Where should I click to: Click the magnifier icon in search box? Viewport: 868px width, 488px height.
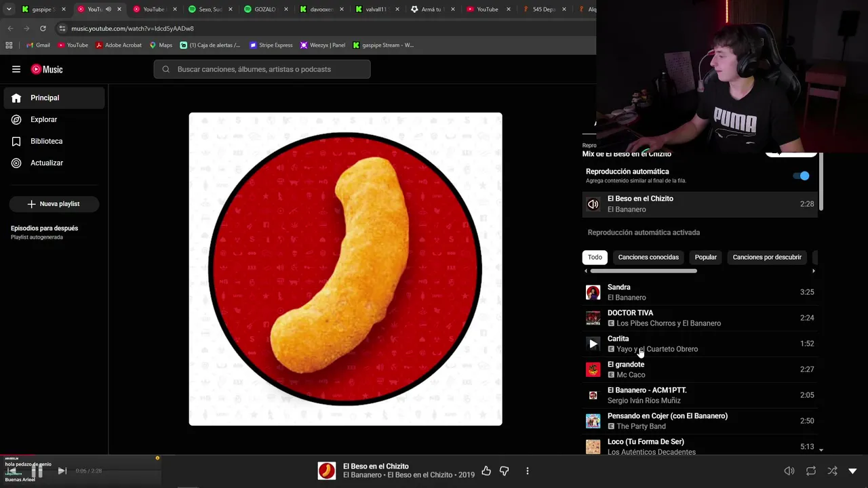click(x=165, y=69)
